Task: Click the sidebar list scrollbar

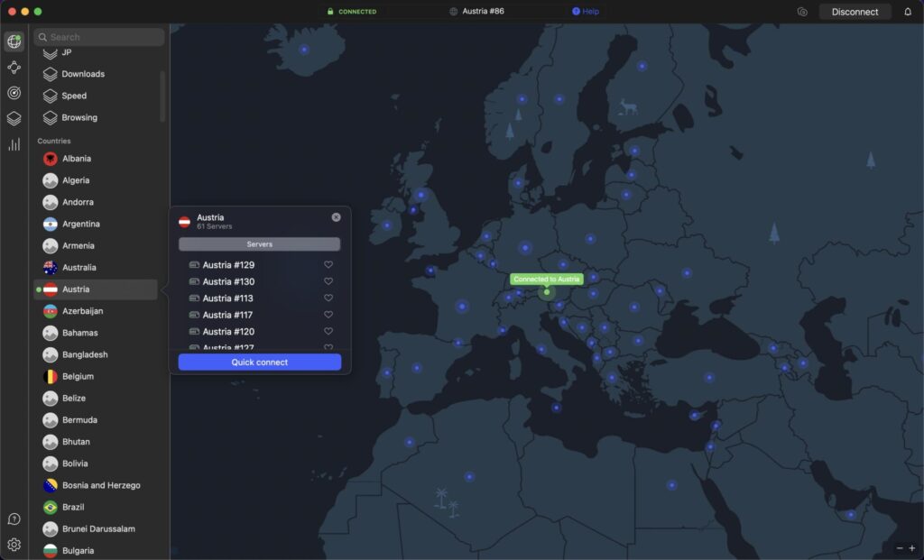Action: click(x=162, y=96)
